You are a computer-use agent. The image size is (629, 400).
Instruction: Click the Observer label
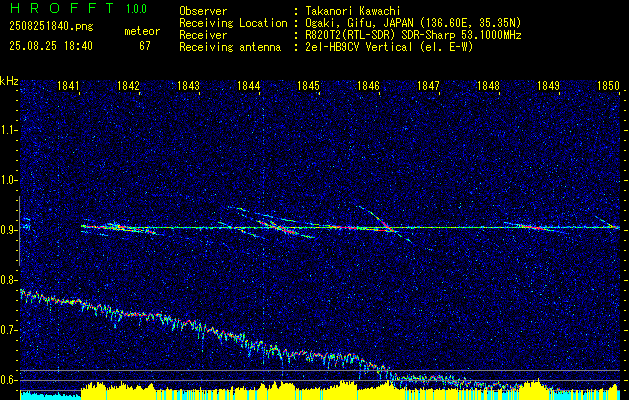203,11
